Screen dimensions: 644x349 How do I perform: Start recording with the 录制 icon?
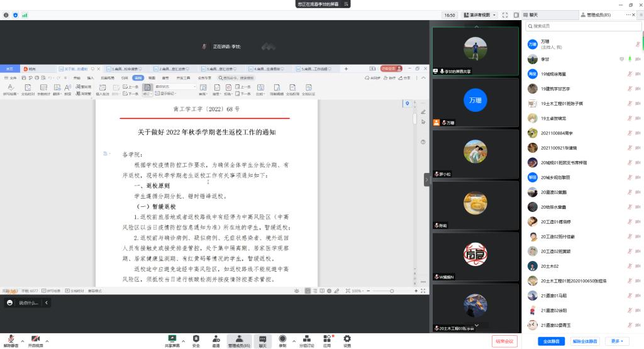[282, 338]
